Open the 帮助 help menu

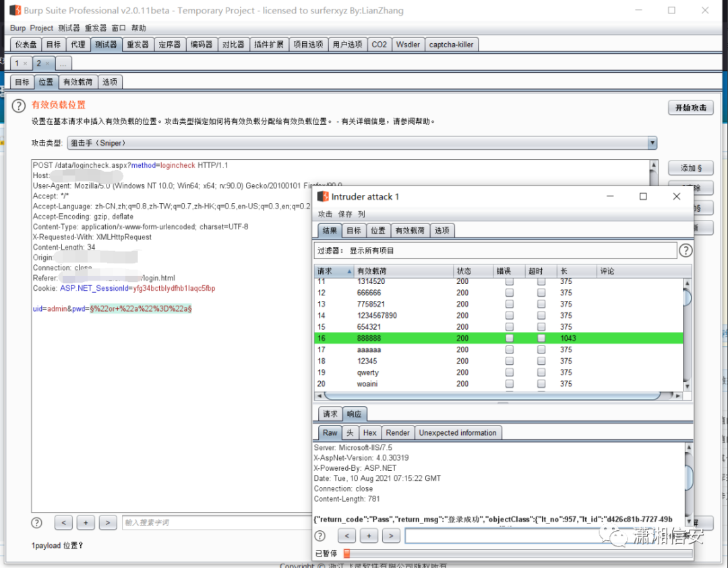pos(138,28)
